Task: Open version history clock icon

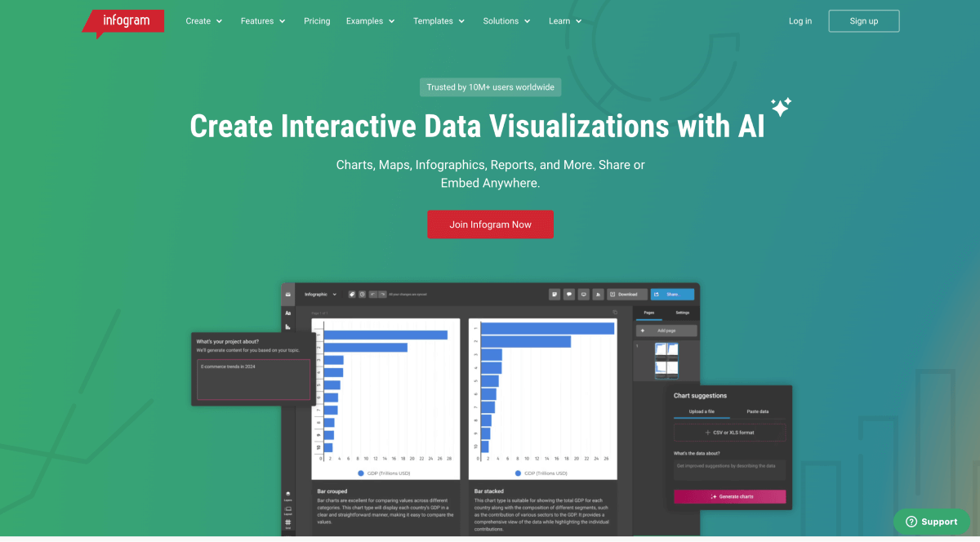Action: point(363,294)
